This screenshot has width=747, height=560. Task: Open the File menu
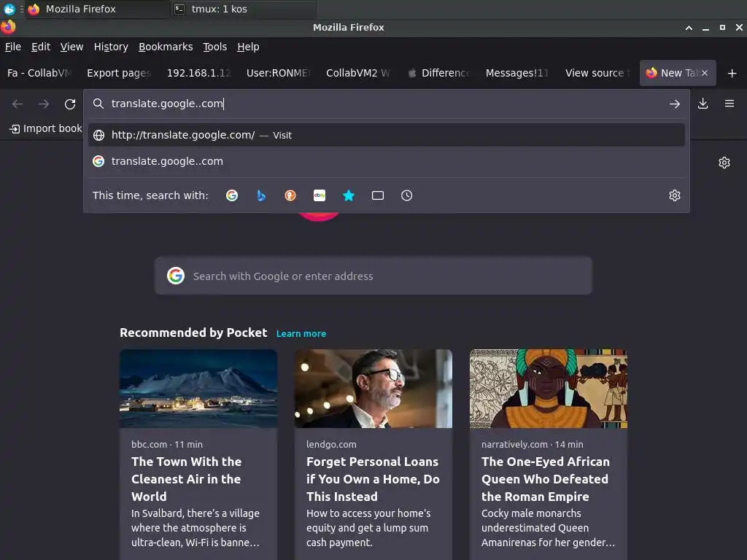pyautogui.click(x=13, y=47)
